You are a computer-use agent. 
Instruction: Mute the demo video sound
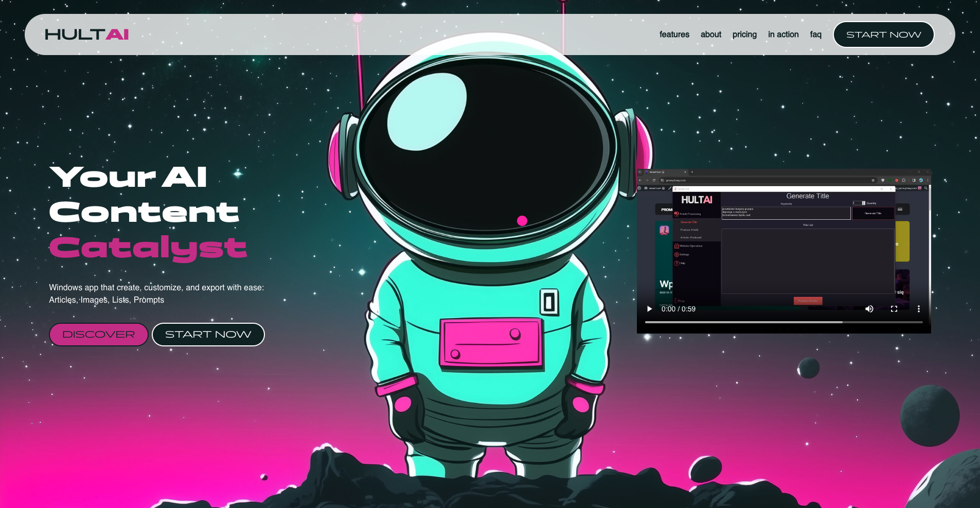point(869,309)
